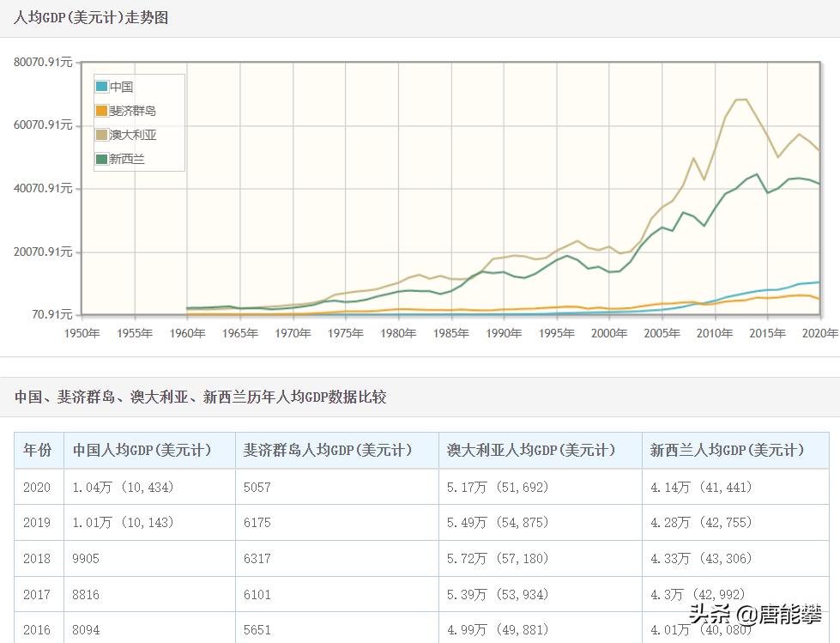Click the 2020年 label on the x-axis
This screenshot has height=643, width=840.
pos(819,332)
